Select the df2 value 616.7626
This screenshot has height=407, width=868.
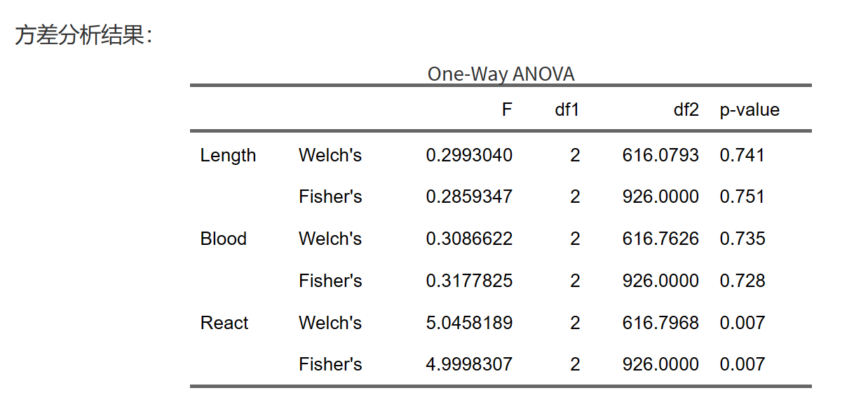pyautogui.click(x=660, y=239)
